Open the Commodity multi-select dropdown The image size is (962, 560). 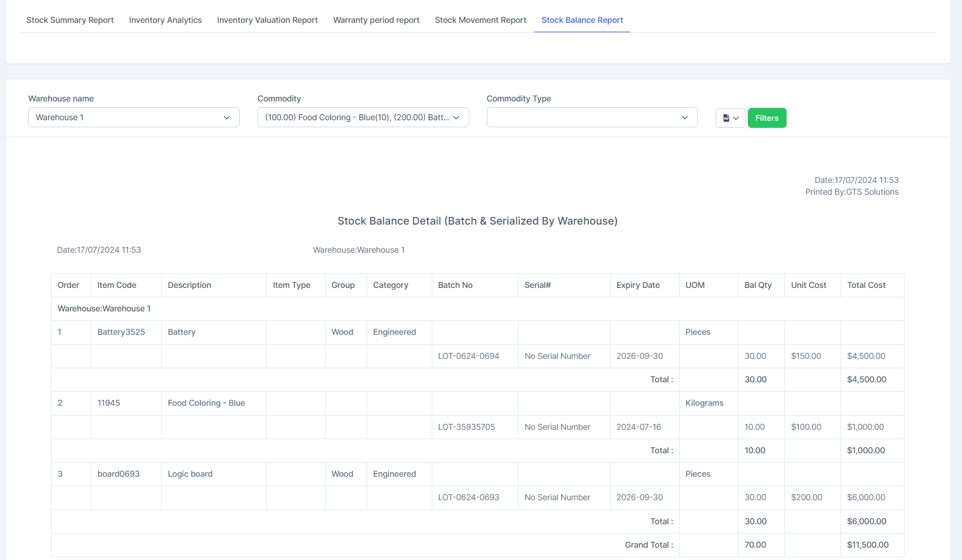pyautogui.click(x=363, y=117)
